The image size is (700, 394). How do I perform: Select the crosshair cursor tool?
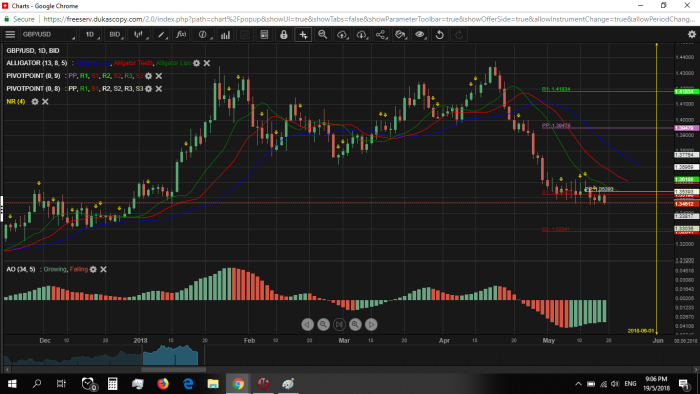point(303,34)
